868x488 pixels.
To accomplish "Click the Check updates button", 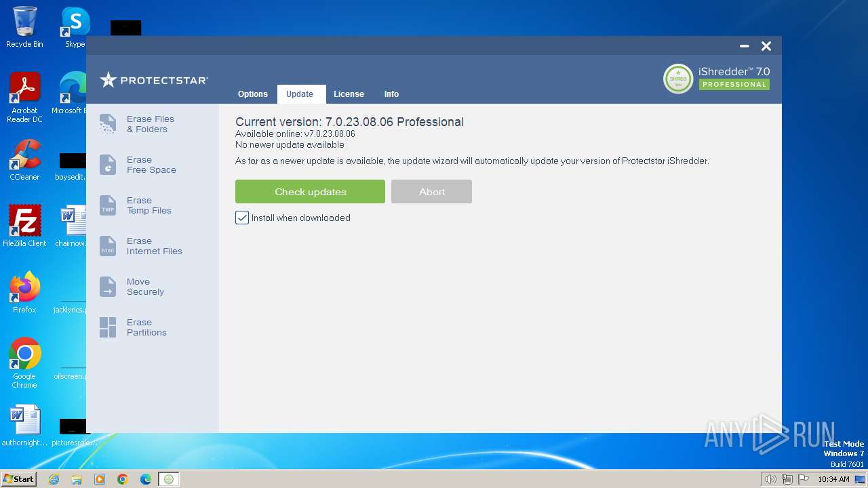I will 310,192.
